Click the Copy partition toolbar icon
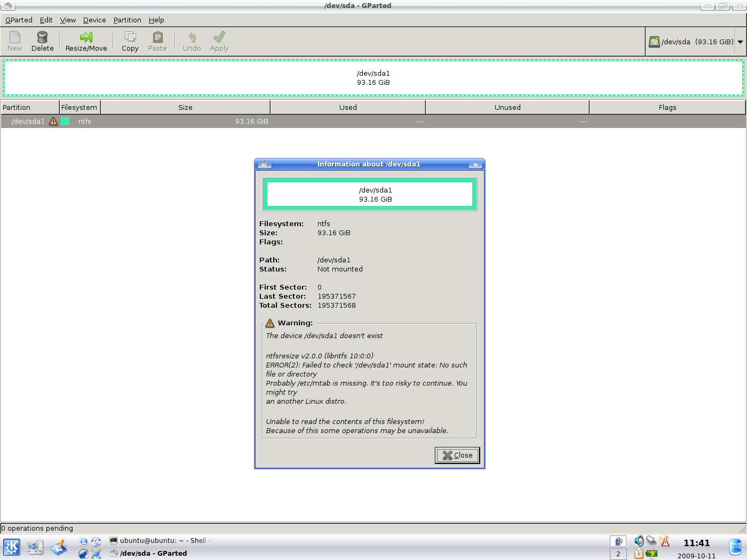The height and width of the screenshot is (560, 747). (130, 41)
